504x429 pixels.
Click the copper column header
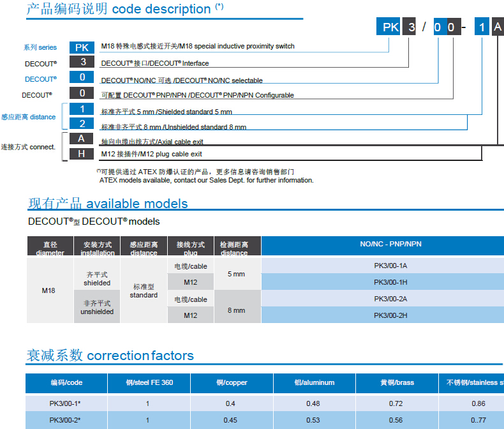[x=232, y=383]
